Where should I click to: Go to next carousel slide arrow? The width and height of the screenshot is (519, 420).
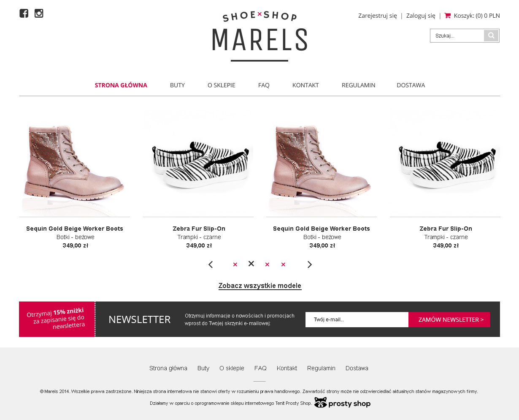click(310, 264)
